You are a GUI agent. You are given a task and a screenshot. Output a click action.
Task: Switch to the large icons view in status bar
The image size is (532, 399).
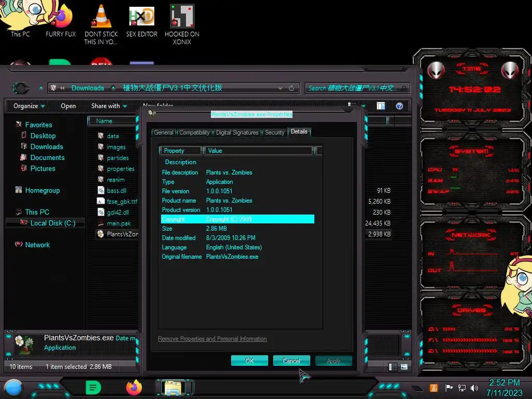(x=404, y=367)
